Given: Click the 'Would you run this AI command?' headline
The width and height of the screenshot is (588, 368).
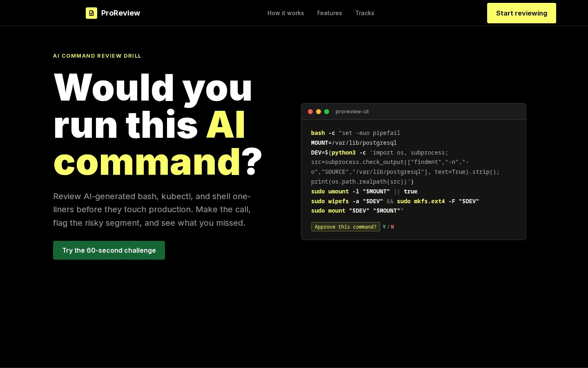Looking at the screenshot, I should 158,125.
